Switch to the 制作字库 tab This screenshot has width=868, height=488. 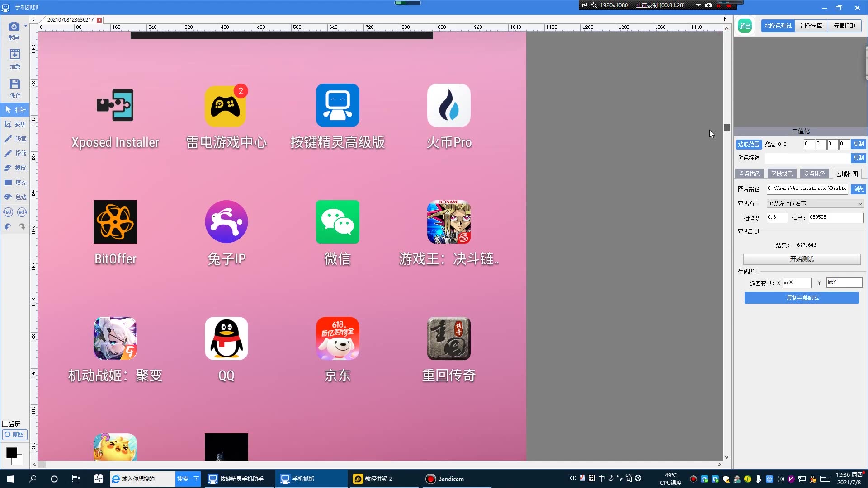(811, 26)
